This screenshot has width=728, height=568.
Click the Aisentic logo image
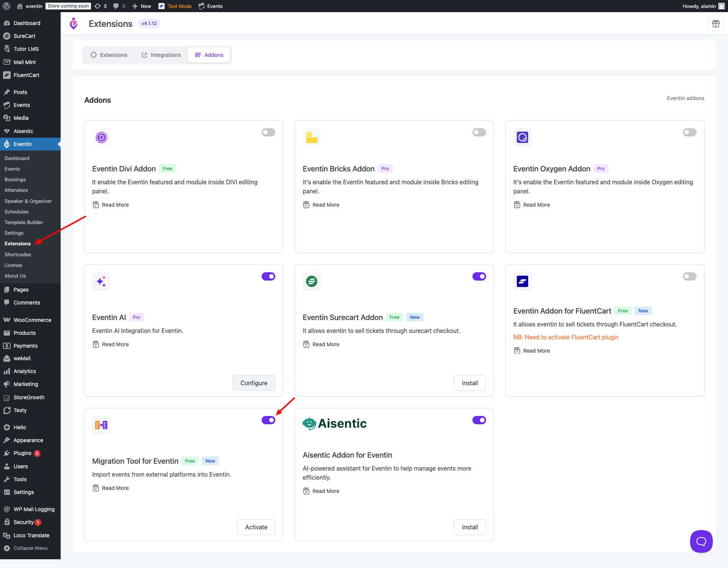point(335,424)
